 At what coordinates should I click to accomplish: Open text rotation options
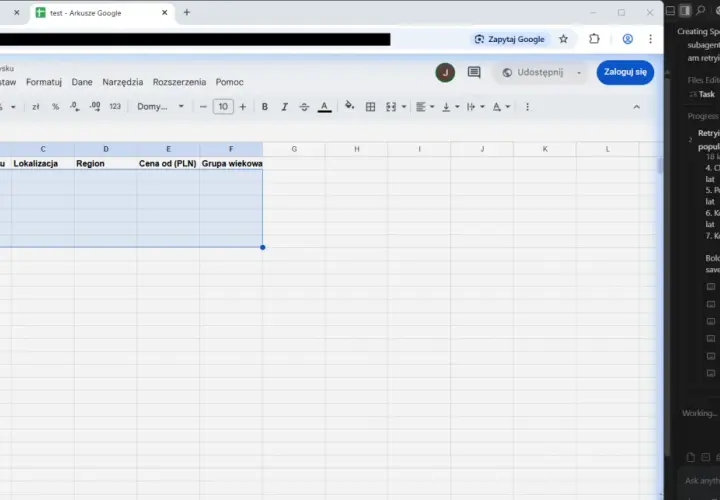(x=501, y=107)
